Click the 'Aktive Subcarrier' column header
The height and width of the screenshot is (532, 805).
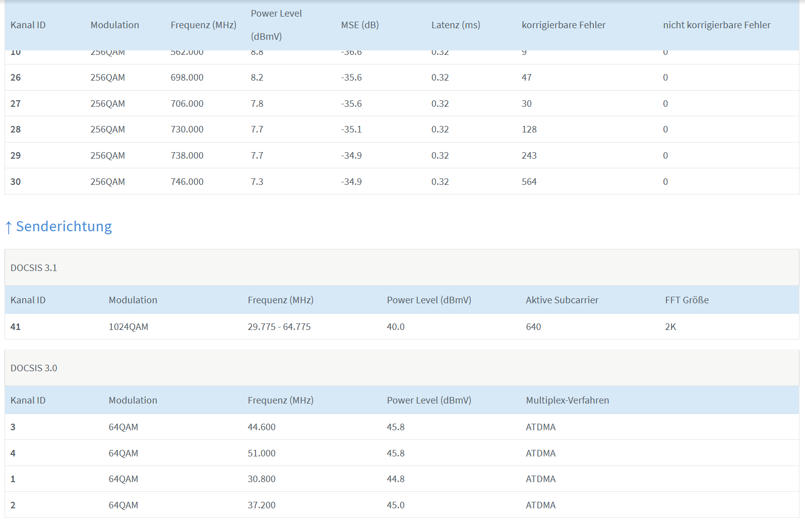click(x=562, y=300)
